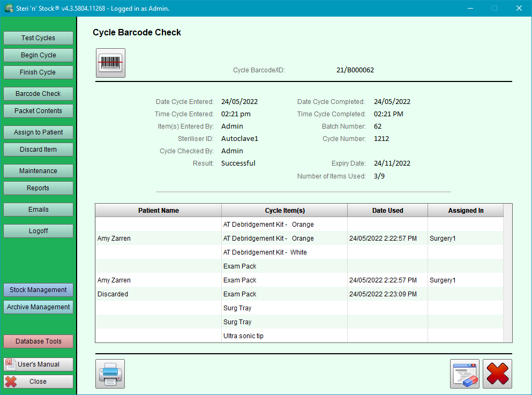Click expiry date 24/11/2022

(392, 163)
